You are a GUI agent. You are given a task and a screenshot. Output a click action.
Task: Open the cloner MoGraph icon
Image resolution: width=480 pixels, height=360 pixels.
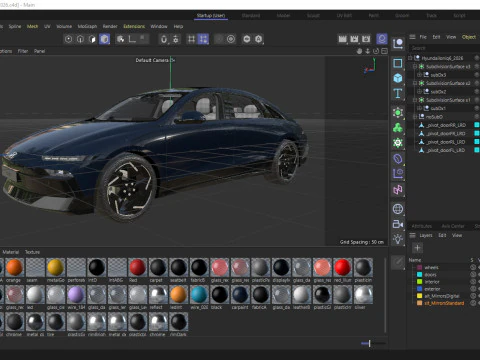[x=398, y=128]
